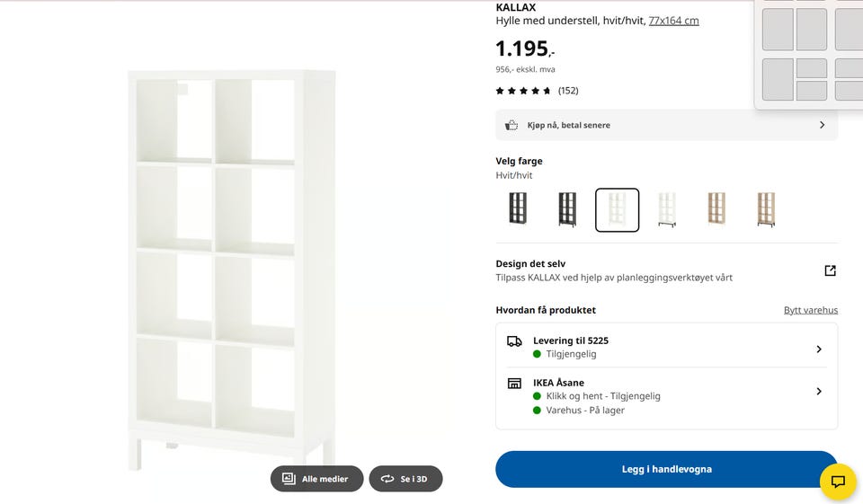Click the large white KALLAX product image
The image size is (863, 504).
[232, 270]
